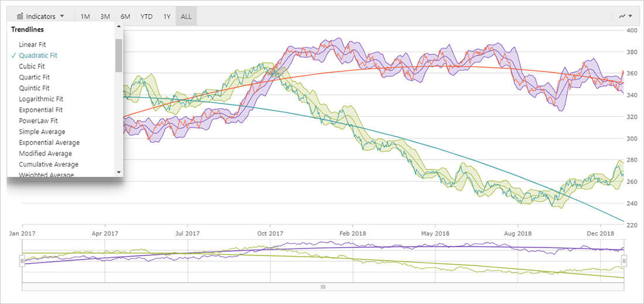The height and width of the screenshot is (304, 644).
Task: Show the 1Y time range
Action: 167,16
